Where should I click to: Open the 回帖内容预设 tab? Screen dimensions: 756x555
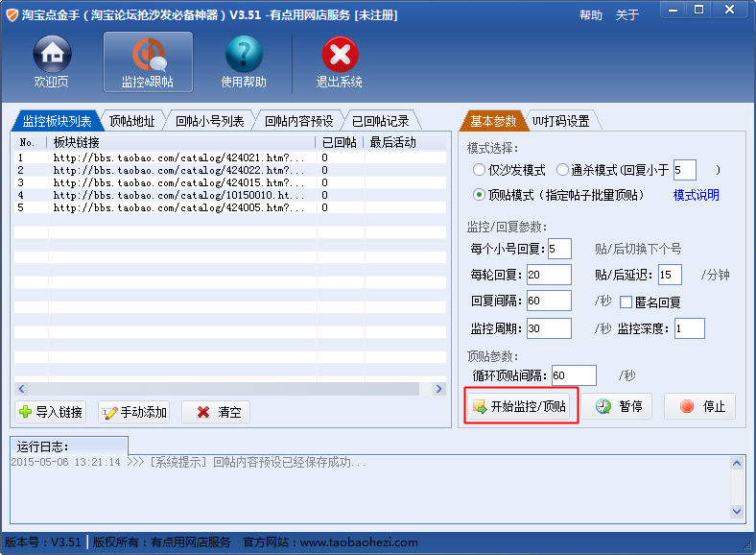click(x=299, y=121)
